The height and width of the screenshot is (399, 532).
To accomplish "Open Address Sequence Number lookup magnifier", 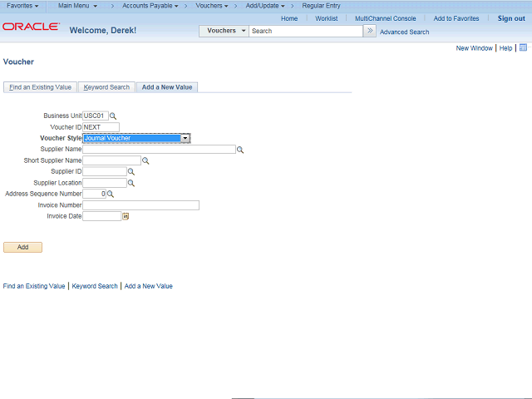I will (x=111, y=194).
